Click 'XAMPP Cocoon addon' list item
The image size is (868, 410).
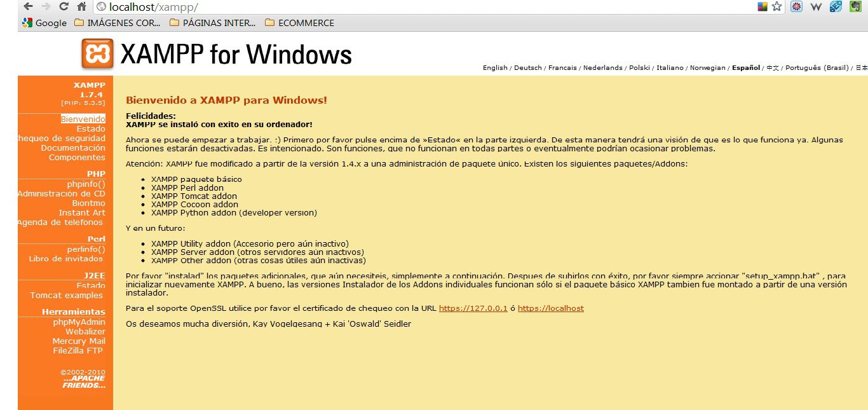[x=194, y=204]
